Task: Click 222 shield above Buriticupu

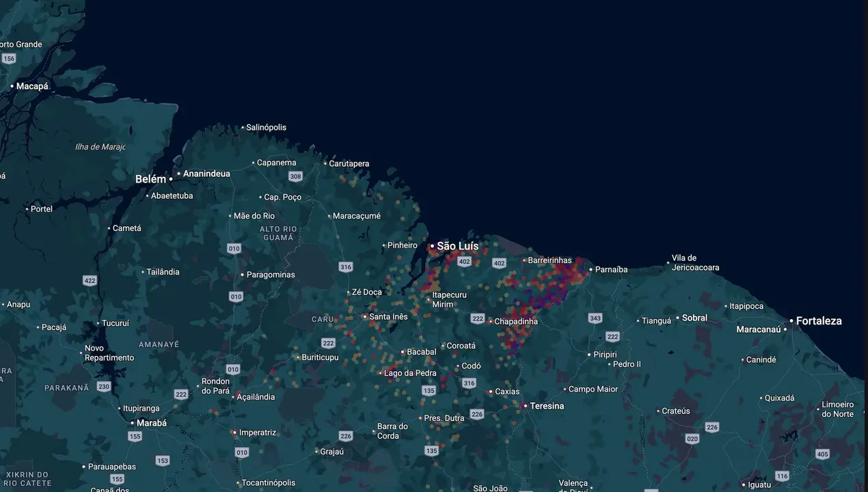Action: pos(329,343)
